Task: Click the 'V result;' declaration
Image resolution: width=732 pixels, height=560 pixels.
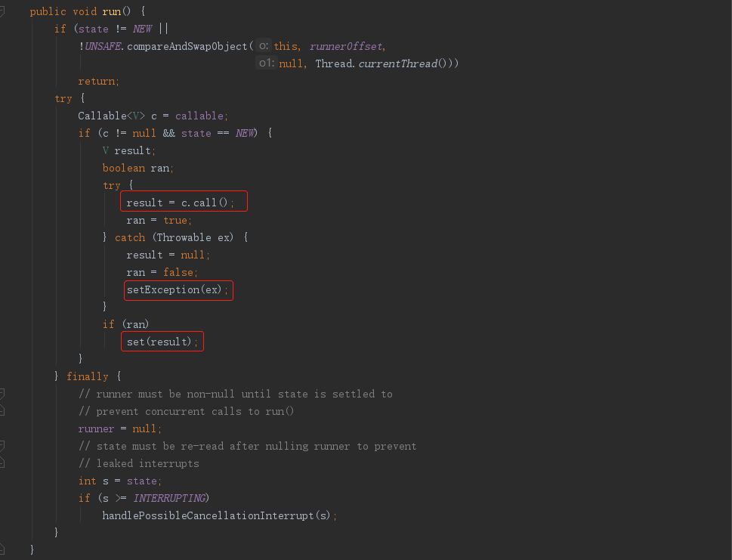Action: pos(128,151)
